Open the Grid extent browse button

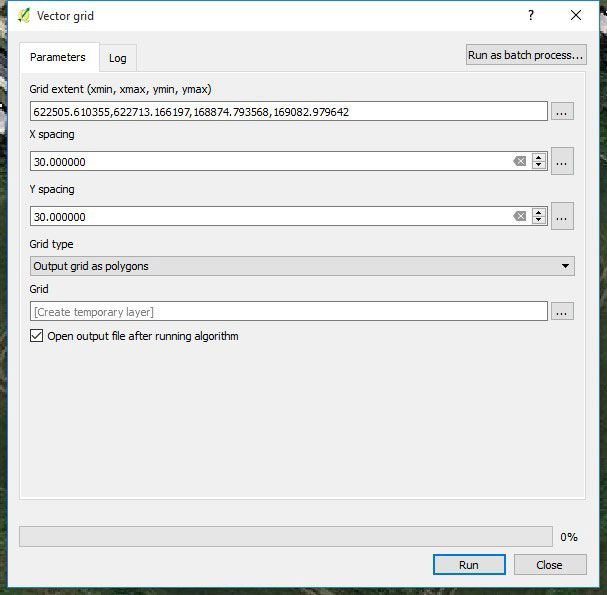click(562, 111)
